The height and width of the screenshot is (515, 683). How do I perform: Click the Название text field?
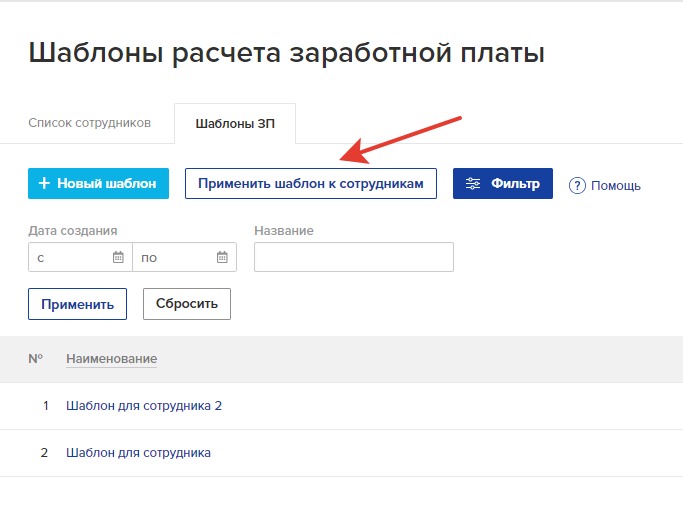coord(354,257)
